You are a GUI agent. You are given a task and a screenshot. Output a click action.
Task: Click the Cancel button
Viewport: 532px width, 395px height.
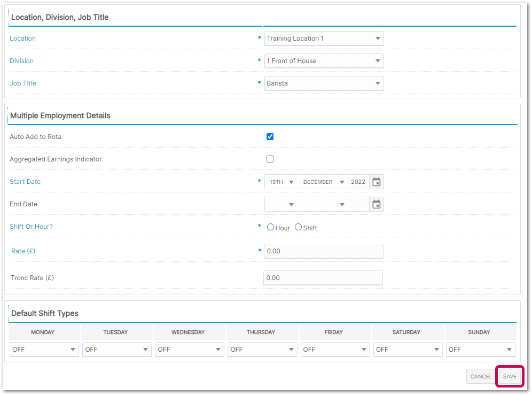(x=481, y=376)
